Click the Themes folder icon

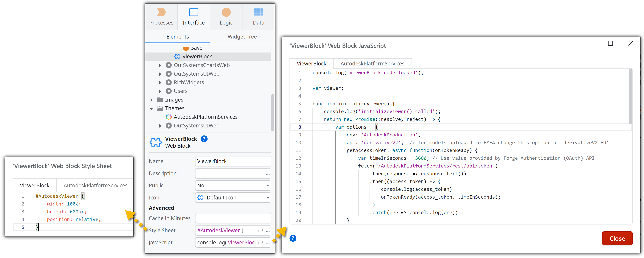160,108
